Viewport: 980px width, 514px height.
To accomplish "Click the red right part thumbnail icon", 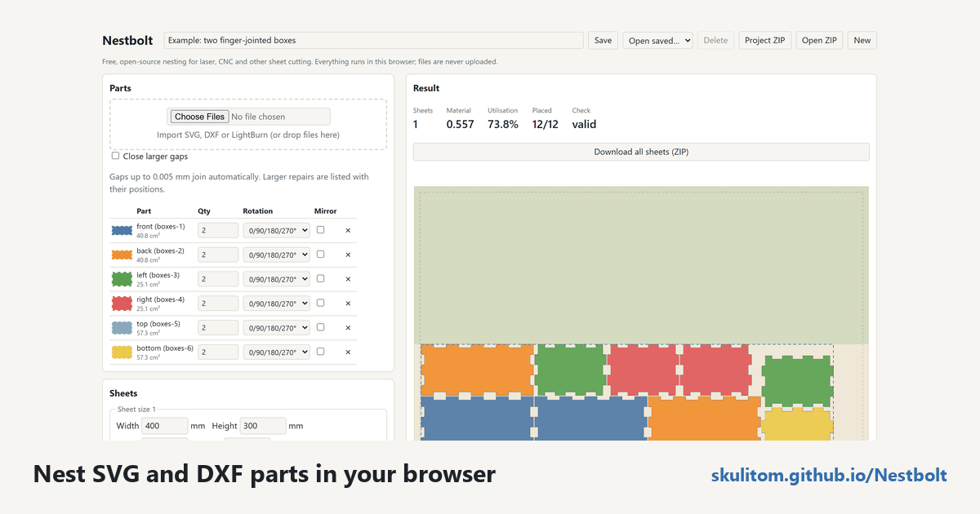I will click(122, 304).
